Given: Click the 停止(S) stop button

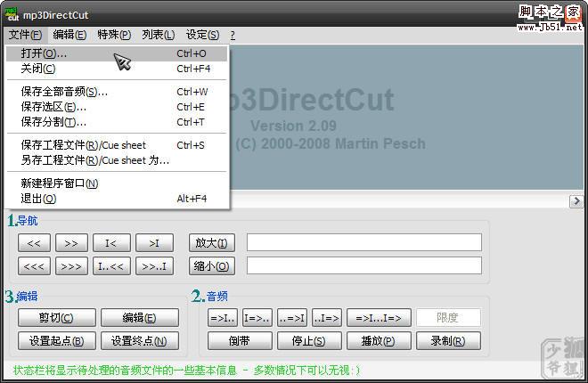Looking at the screenshot, I should click(309, 340).
